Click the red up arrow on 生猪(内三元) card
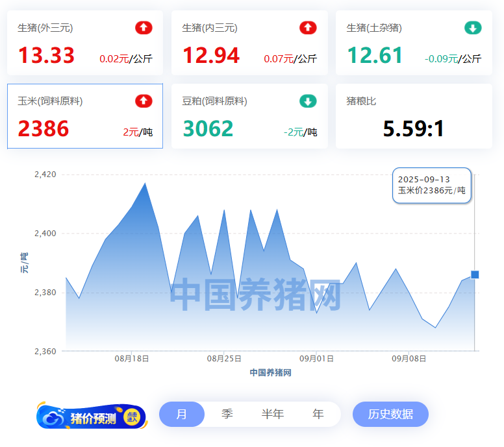This screenshot has width=504, height=447. point(308,28)
